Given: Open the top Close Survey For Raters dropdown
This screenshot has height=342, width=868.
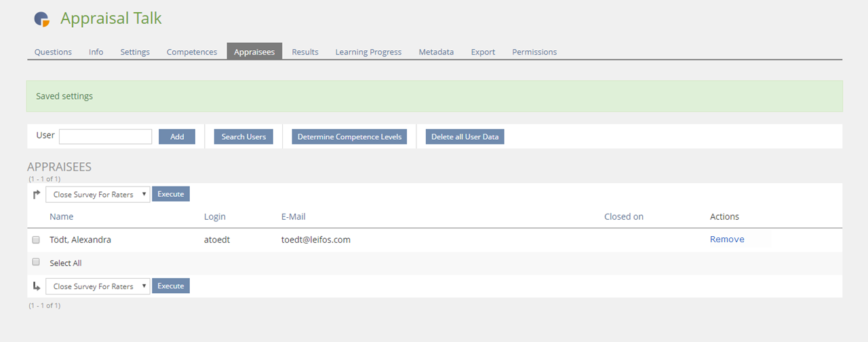Looking at the screenshot, I should (x=98, y=194).
